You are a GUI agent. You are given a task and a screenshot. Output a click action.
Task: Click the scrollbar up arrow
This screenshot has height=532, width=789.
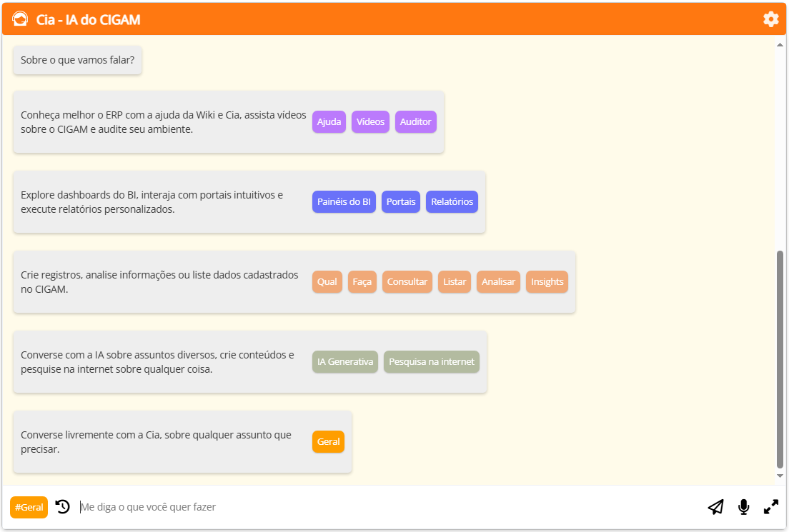coord(780,45)
